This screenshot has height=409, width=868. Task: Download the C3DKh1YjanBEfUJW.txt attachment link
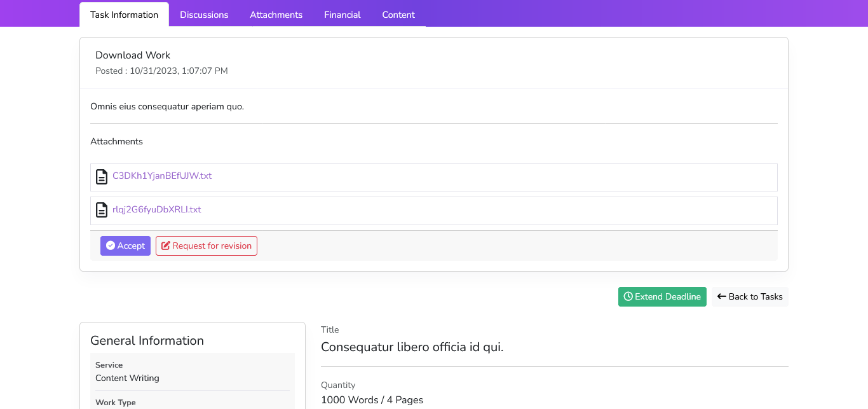coord(162,176)
